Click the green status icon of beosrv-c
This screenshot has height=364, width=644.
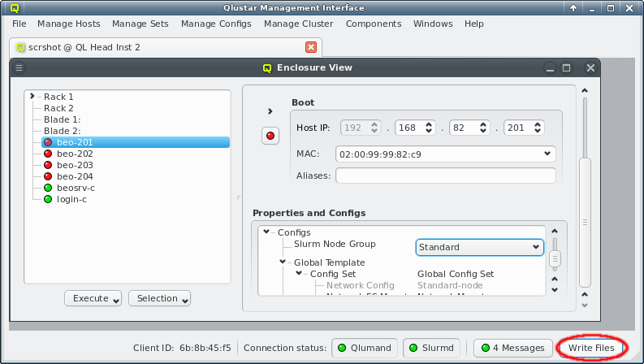[48, 188]
